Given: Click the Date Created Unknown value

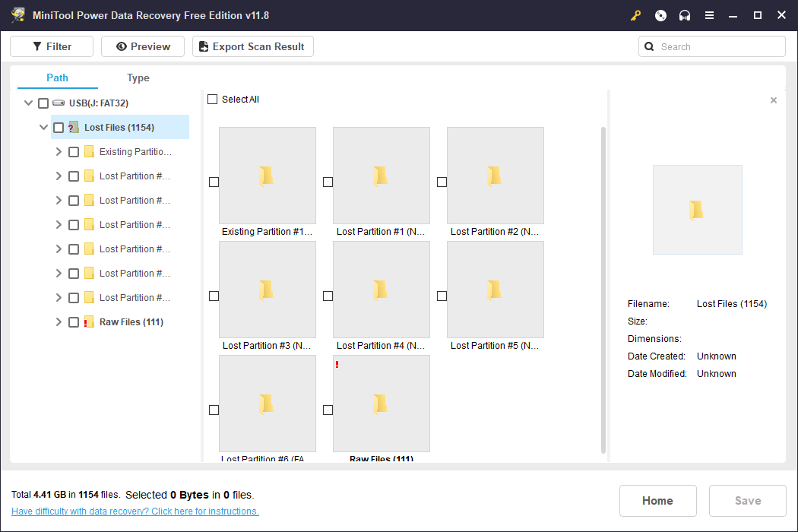Looking at the screenshot, I should (717, 356).
